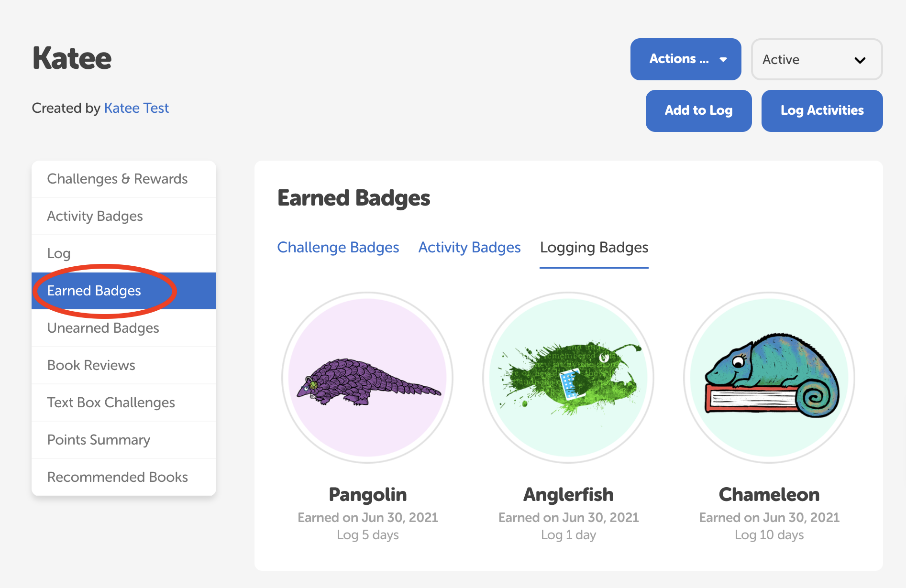Open the Recommended Books sidebar section
This screenshot has height=588, width=906.
click(x=117, y=477)
